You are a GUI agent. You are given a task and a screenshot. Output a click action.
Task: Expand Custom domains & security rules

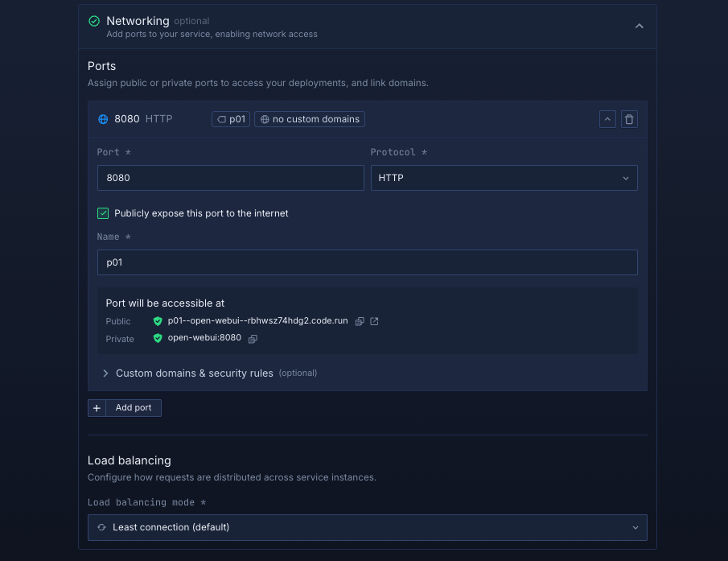click(x=194, y=373)
